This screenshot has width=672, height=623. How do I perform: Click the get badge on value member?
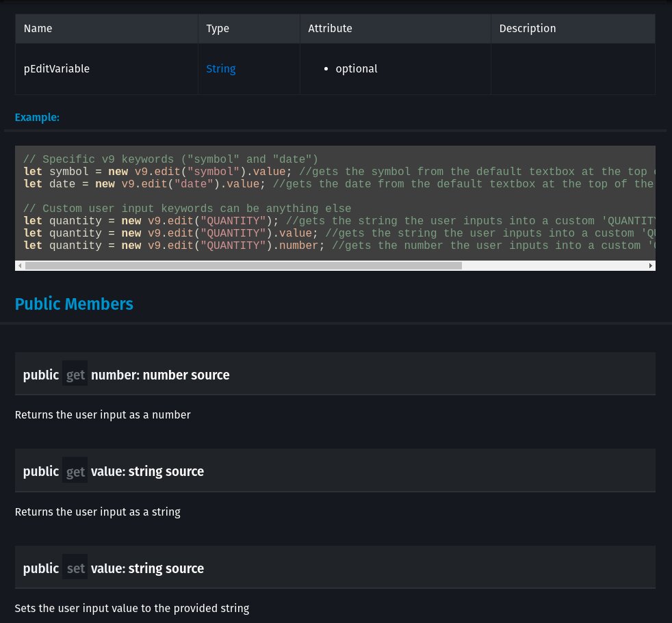tap(75, 471)
